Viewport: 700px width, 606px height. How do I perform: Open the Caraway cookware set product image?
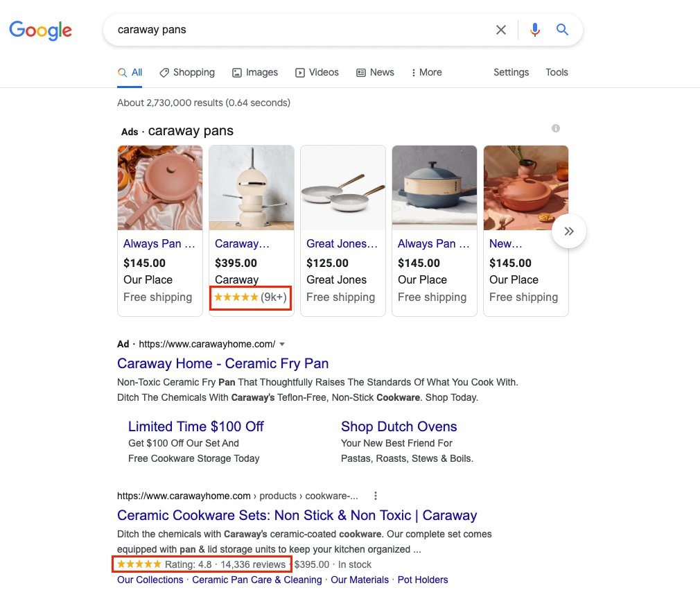click(252, 188)
